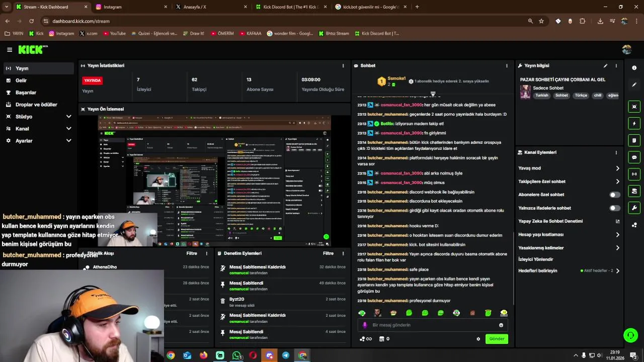Viewport: 644px width, 362px height.
Task: Reload the dashboard page
Action: (x=31, y=21)
